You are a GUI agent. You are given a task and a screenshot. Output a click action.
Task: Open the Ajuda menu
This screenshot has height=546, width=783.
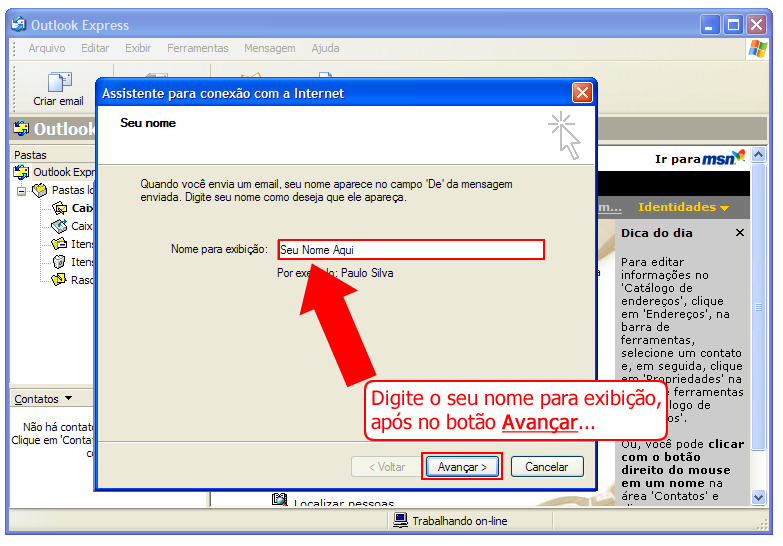click(326, 48)
